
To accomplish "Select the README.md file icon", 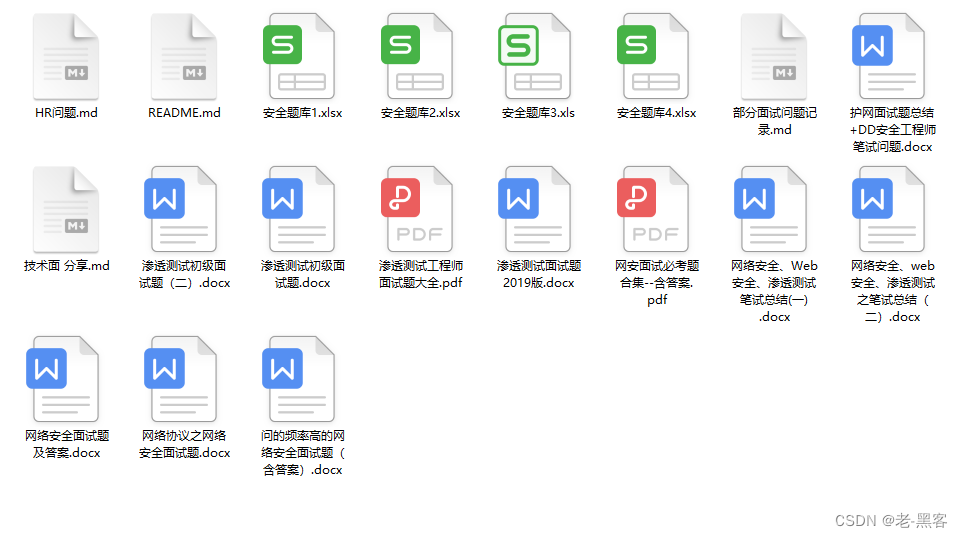I will click(x=184, y=57).
